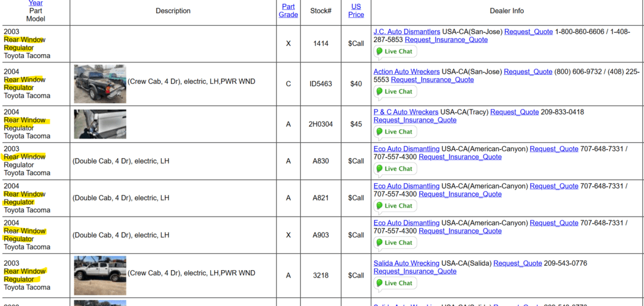Click Request_Insurance_Quote in the stock A821 row

(x=460, y=194)
